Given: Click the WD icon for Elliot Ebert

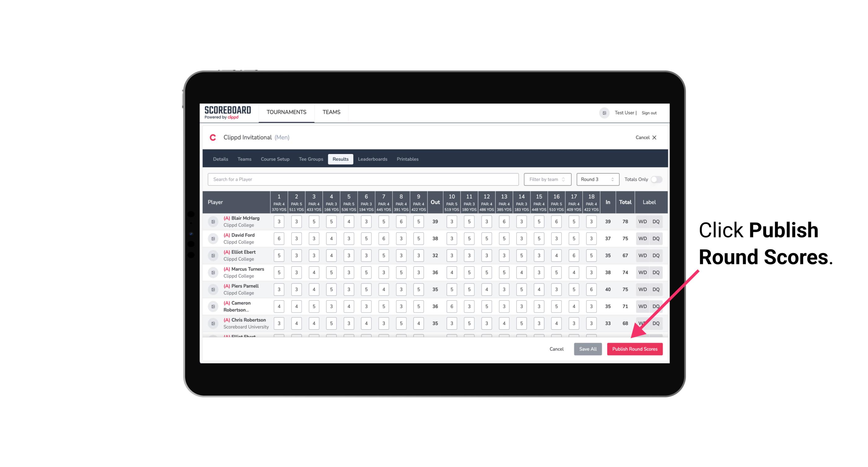Looking at the screenshot, I should click(643, 255).
